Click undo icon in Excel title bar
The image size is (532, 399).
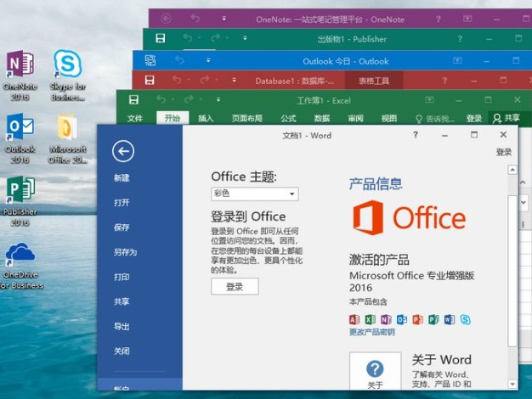161,99
